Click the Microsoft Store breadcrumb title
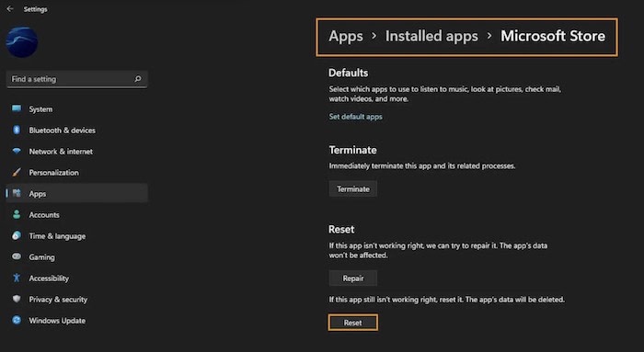Image resolution: width=644 pixels, height=352 pixels. pos(553,36)
